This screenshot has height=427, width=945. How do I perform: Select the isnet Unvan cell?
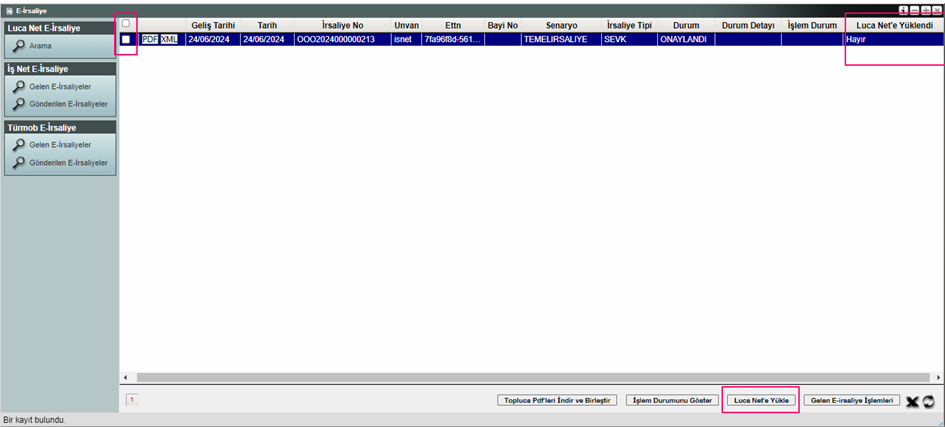click(x=406, y=40)
